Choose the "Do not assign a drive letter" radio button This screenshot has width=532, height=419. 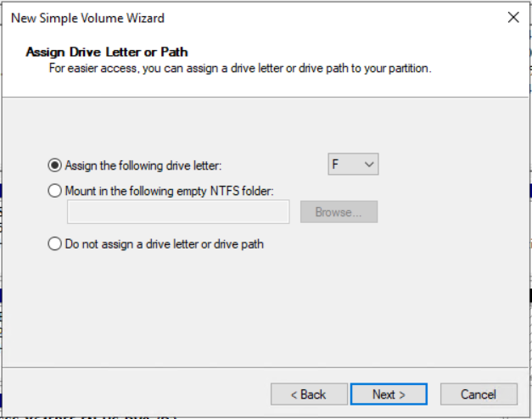pyautogui.click(x=56, y=244)
